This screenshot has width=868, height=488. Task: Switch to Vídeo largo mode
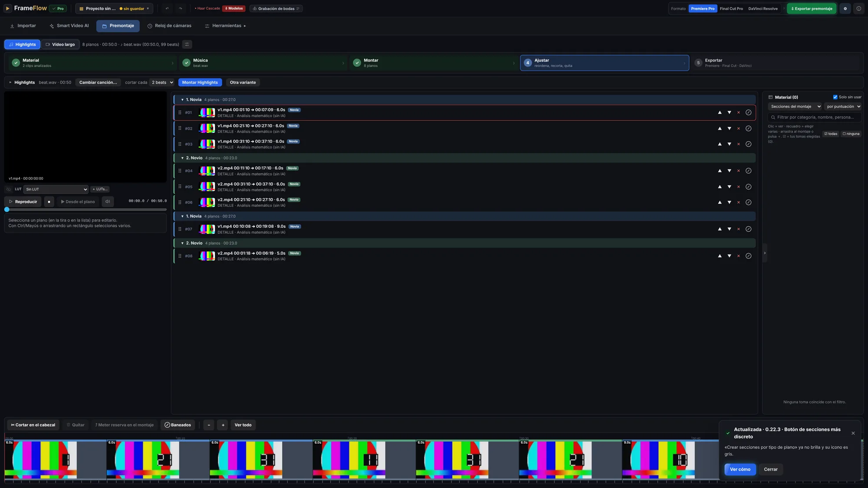point(60,44)
